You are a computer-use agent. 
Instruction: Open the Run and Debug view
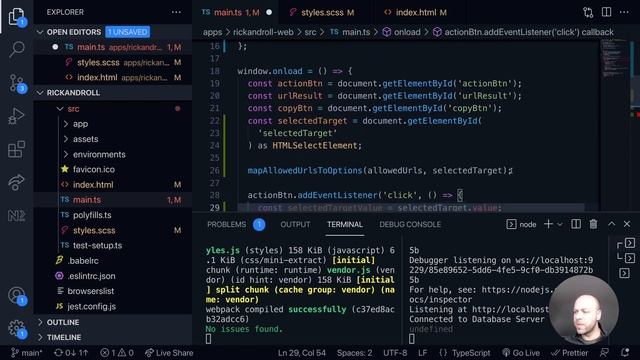coord(16,116)
